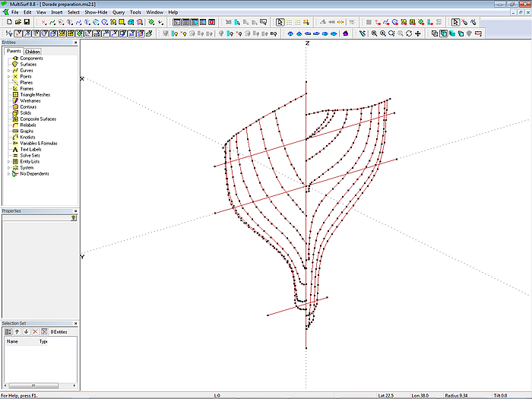Click the delete X icon in Selection Set

(x=35, y=331)
